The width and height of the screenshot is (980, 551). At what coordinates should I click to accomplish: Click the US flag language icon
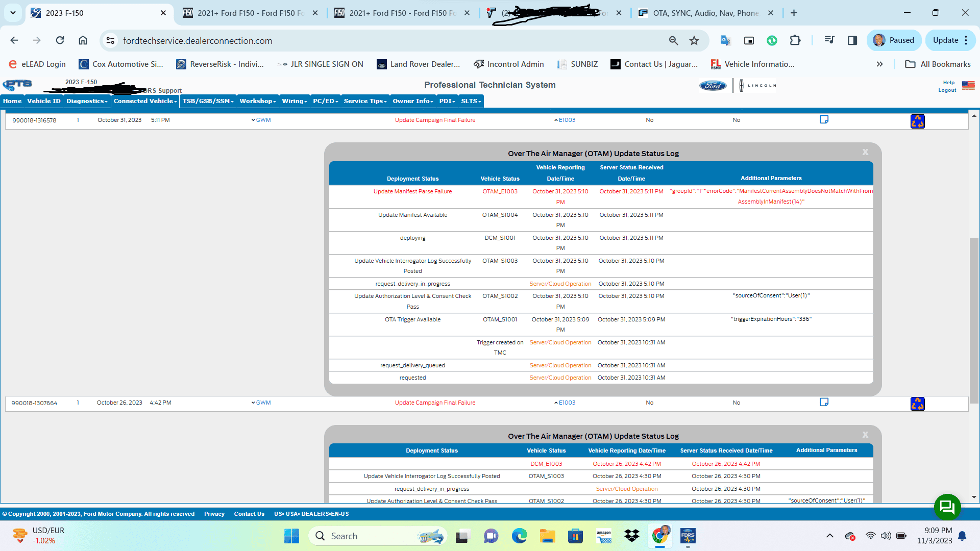click(968, 85)
